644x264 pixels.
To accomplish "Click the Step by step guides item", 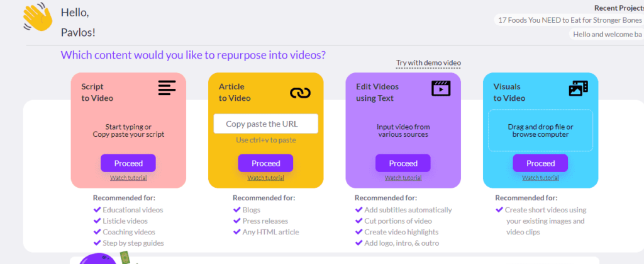I will [x=128, y=243].
